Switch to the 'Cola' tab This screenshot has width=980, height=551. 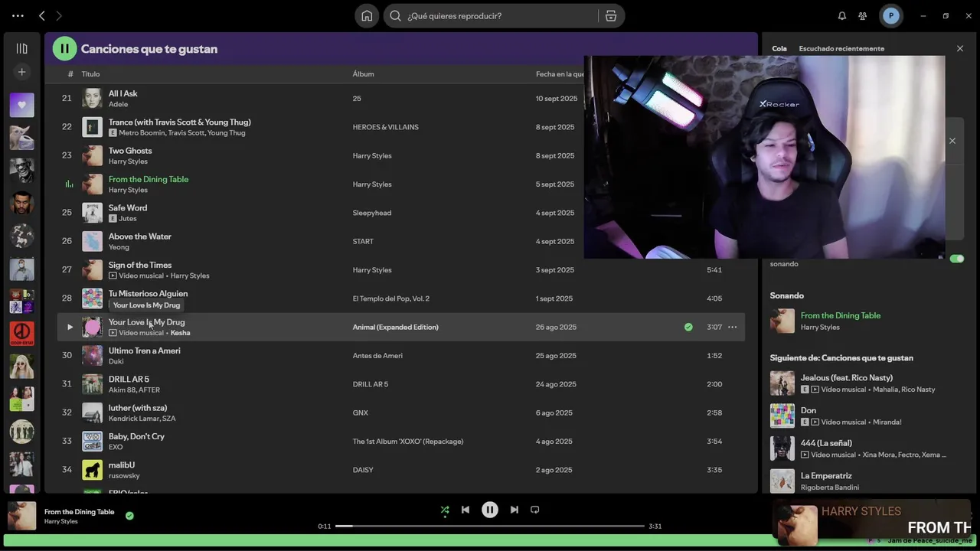779,48
